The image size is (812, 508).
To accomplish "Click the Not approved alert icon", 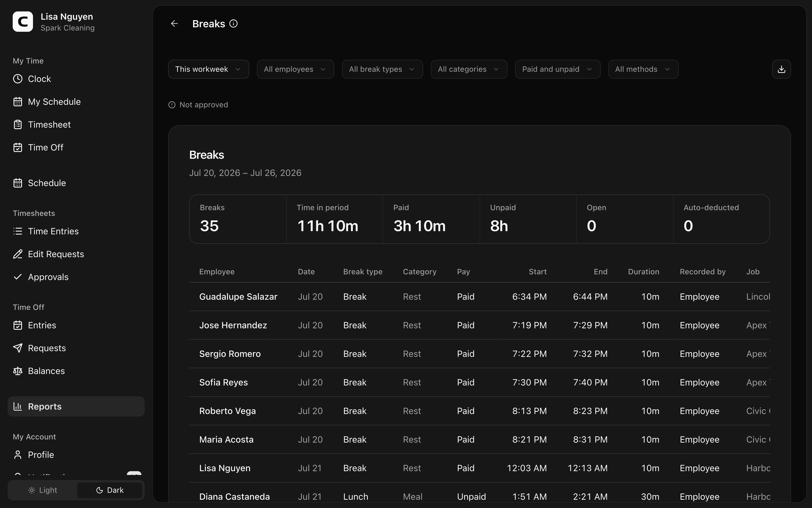I will (x=172, y=105).
